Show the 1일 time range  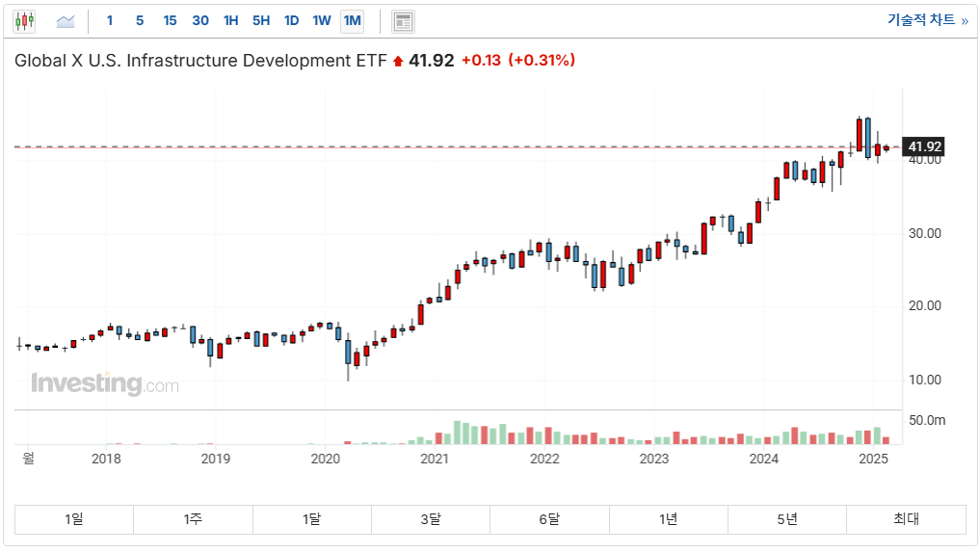point(74,519)
